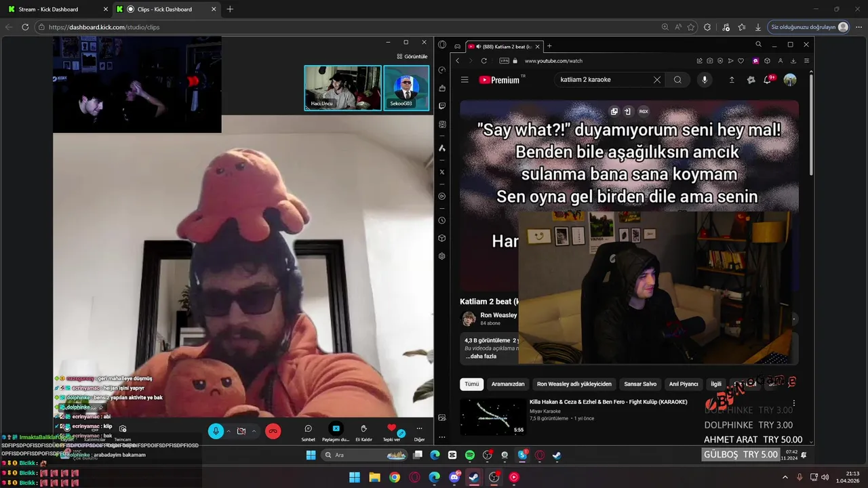Raise hand with El Kaldır
Image resolution: width=868 pixels, height=488 pixels.
pyautogui.click(x=363, y=432)
